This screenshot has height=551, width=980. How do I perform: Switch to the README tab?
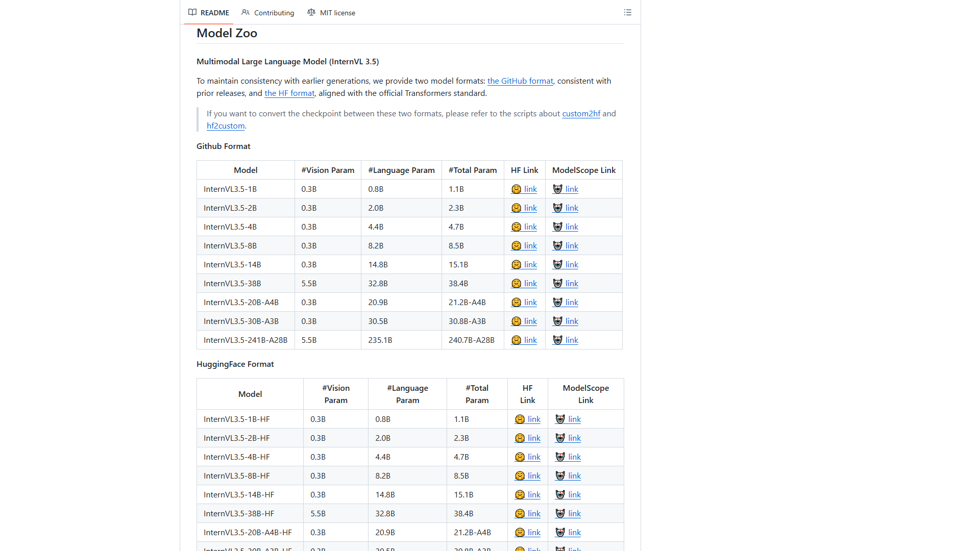[x=209, y=12]
